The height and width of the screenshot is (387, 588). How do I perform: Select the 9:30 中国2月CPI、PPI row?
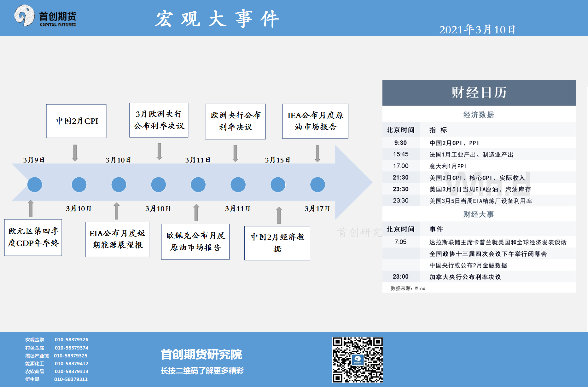(479, 143)
